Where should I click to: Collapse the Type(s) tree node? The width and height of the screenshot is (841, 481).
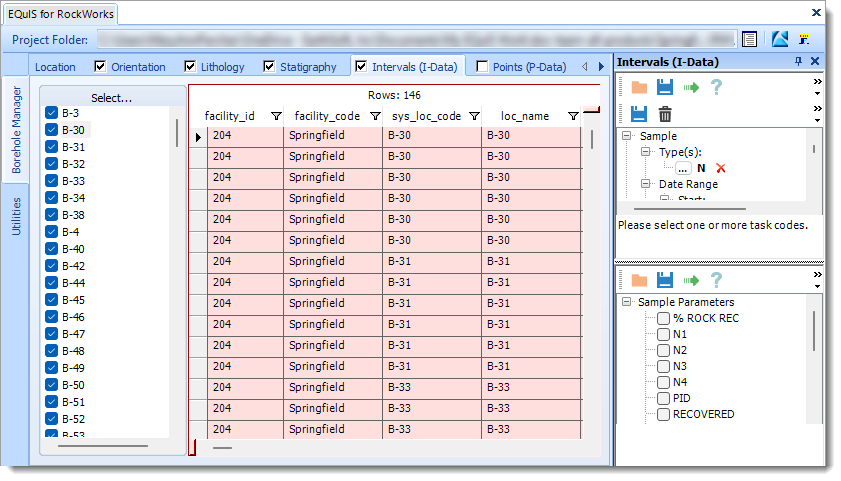[646, 152]
